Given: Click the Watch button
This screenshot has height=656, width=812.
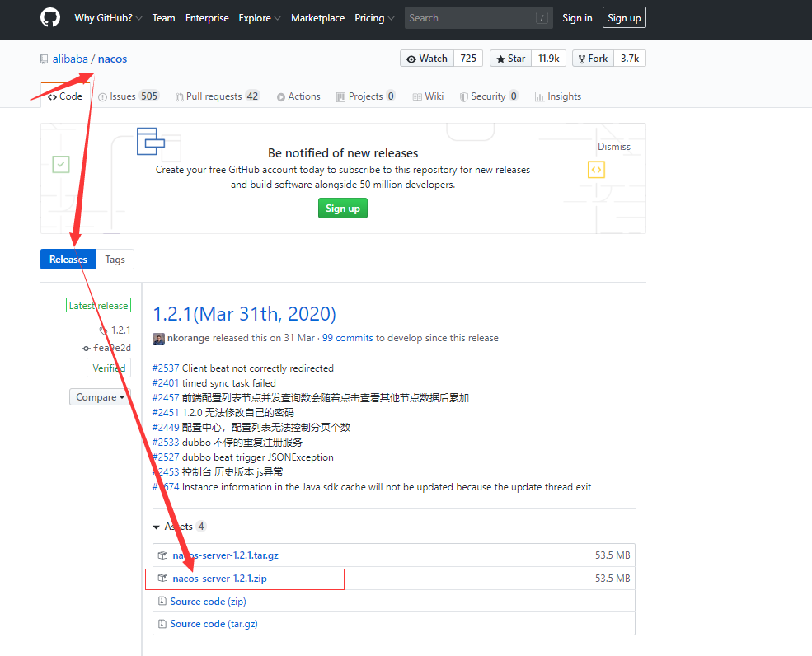Looking at the screenshot, I should point(427,59).
